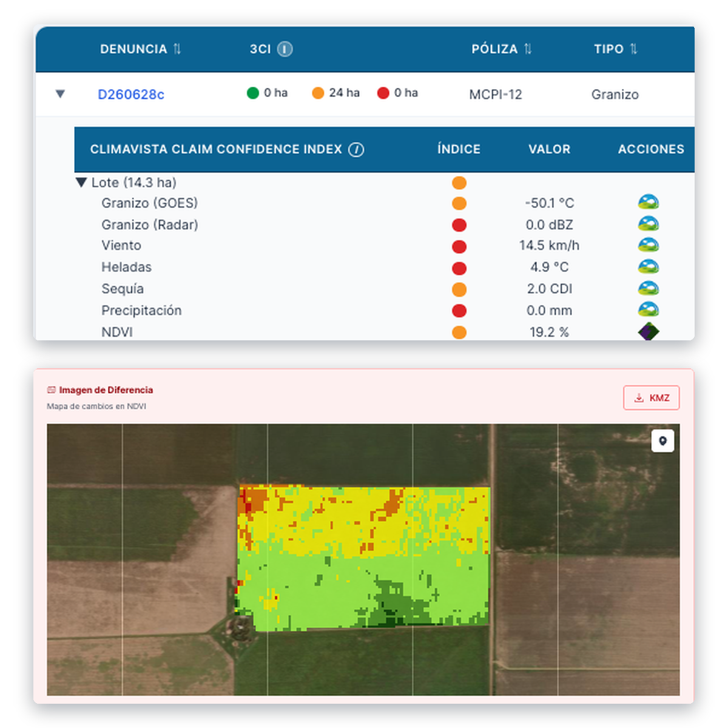Sort by Denuncia column arrows
The image size is (728, 728).
pos(177,49)
